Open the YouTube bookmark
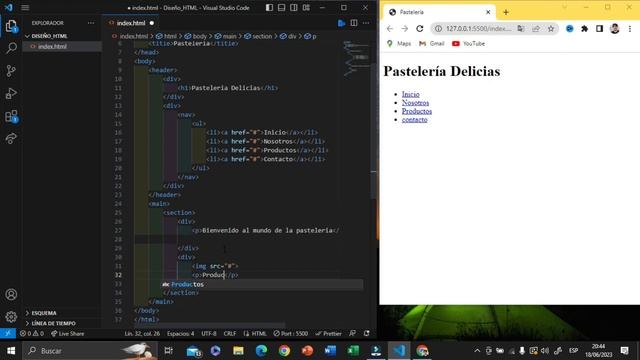 469,44
